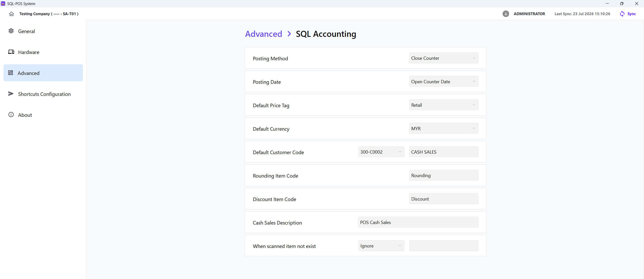Click the CASH SALES customer name field
This screenshot has width=644, height=279.
click(x=444, y=152)
